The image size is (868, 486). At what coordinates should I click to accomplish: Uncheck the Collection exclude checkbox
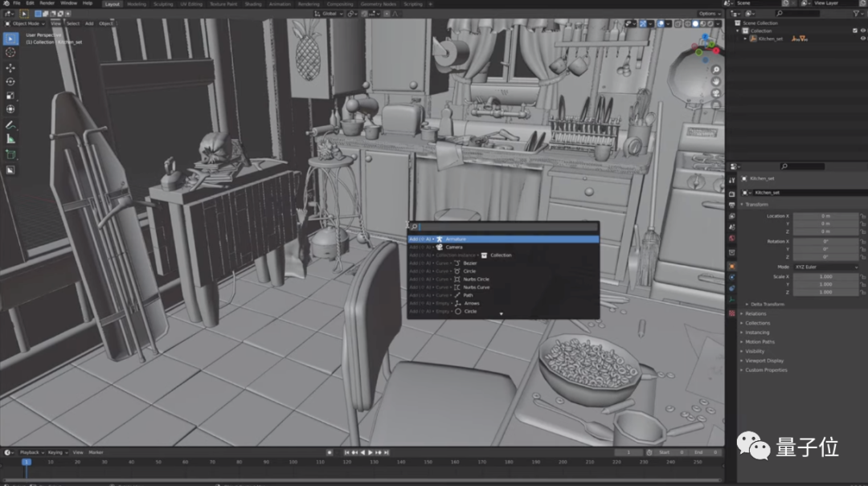click(x=854, y=31)
